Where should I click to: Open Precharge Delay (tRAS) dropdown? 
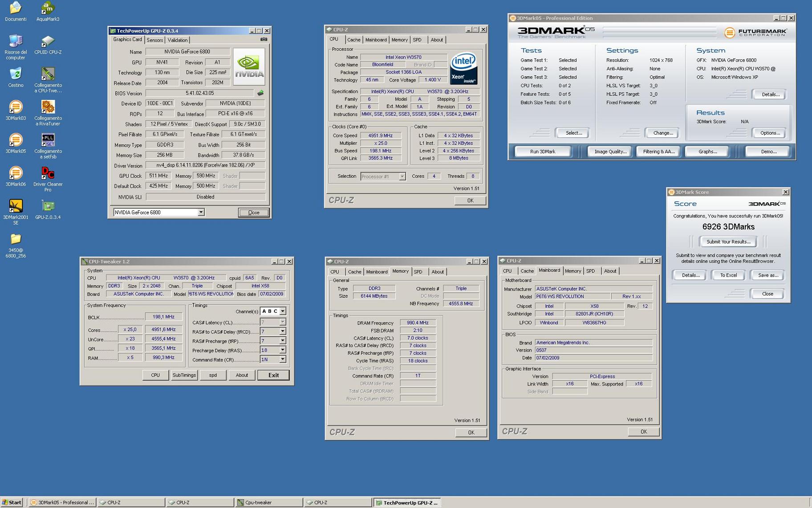pyautogui.click(x=282, y=350)
